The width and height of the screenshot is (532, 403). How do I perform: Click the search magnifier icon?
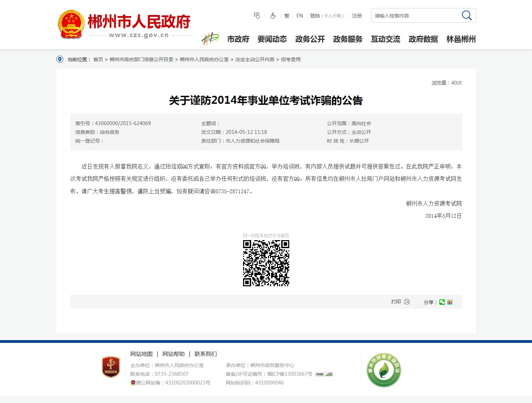pos(467,15)
